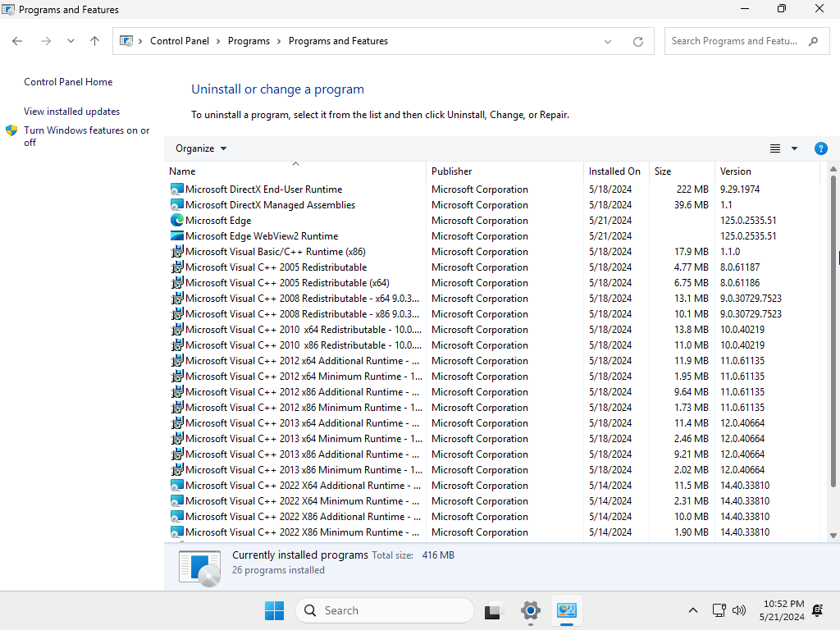Click icon of Visual C++ 2012 x64 Additional Runtime

pos(177,361)
